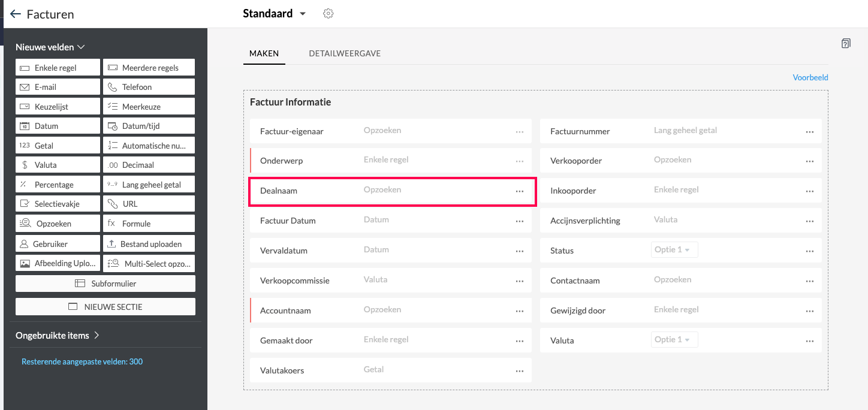Image resolution: width=868 pixels, height=410 pixels.
Task: Open options menu for Valuta field
Action: 809,341
